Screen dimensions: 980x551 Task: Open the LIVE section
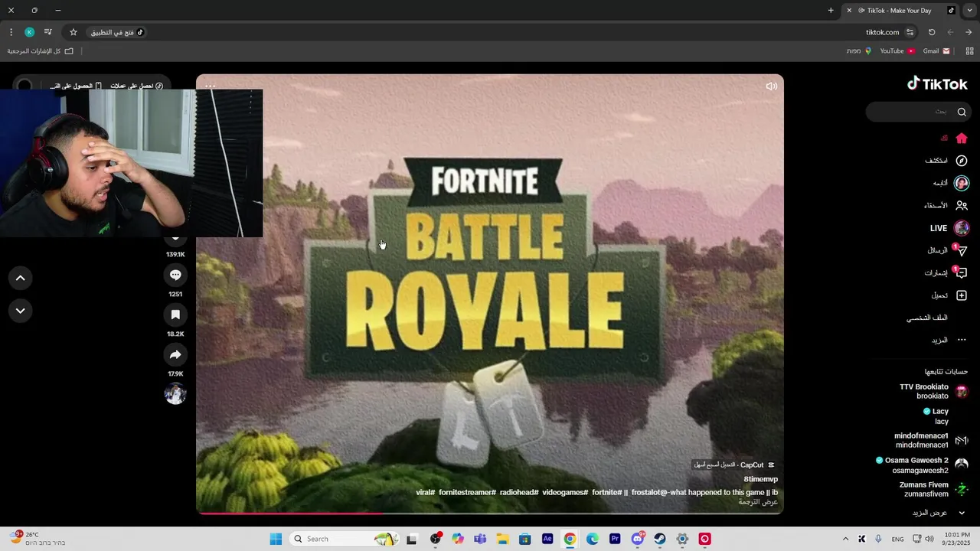949,228
